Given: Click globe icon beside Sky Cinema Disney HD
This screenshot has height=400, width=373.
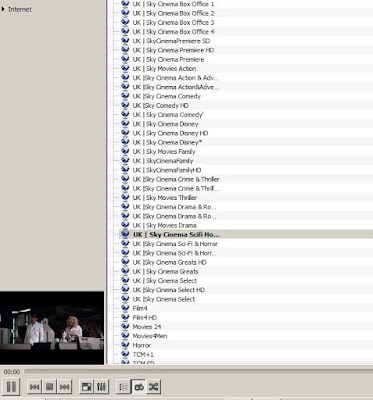Looking at the screenshot, I should tap(125, 133).
